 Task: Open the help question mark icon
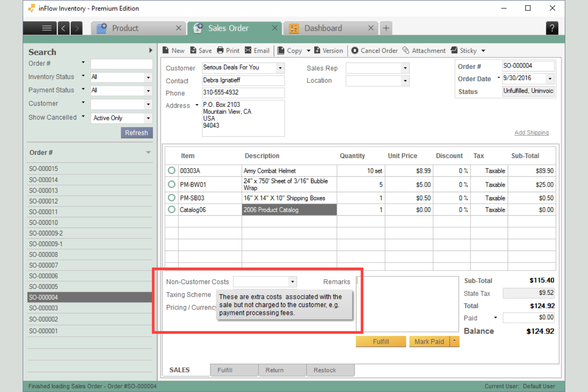pyautogui.click(x=552, y=28)
